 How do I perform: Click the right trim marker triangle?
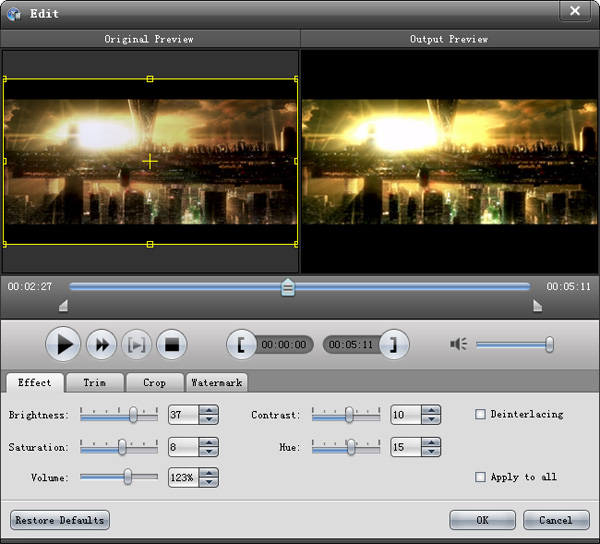click(537, 306)
